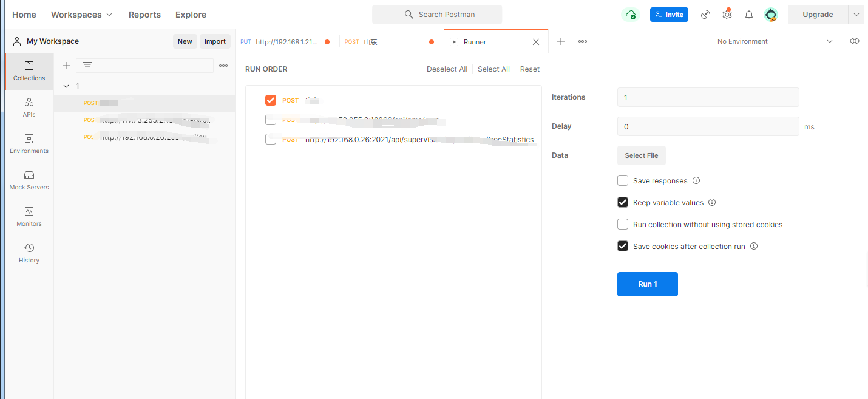868x399 pixels.
Task: Uncheck the first POST request checkbox
Action: pyautogui.click(x=271, y=100)
